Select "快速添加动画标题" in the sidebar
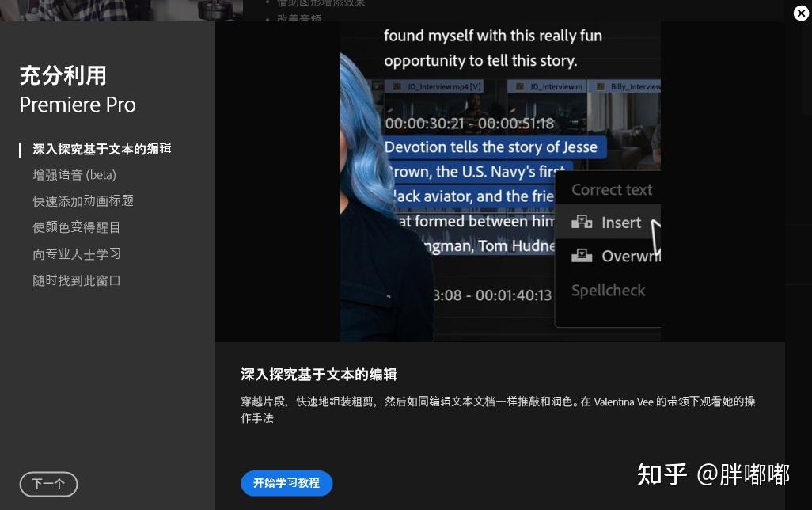 click(x=83, y=201)
